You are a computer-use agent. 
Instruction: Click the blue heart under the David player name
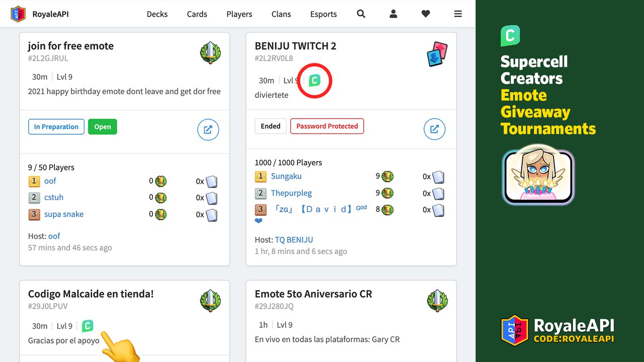point(259,221)
